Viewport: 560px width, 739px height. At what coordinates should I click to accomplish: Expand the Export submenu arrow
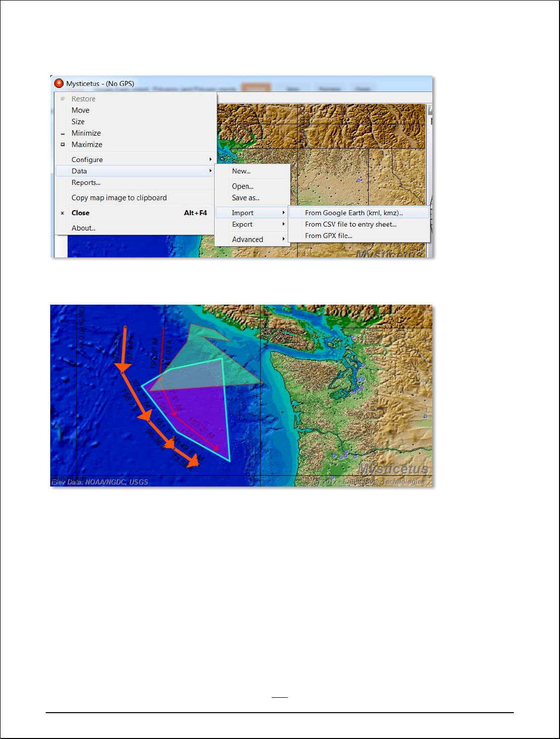[284, 224]
